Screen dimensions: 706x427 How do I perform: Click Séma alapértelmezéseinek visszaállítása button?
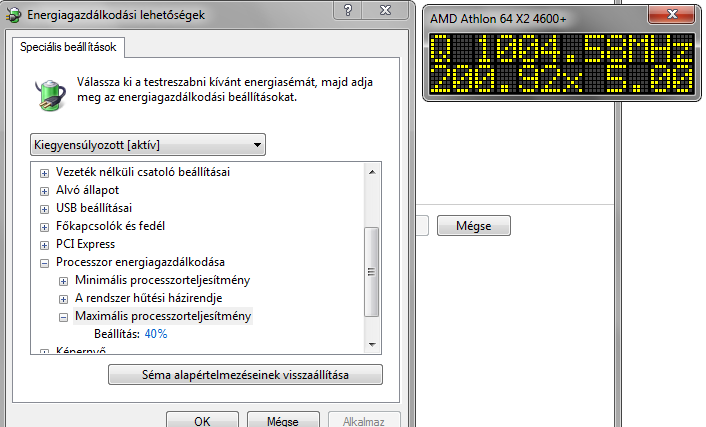(245, 375)
